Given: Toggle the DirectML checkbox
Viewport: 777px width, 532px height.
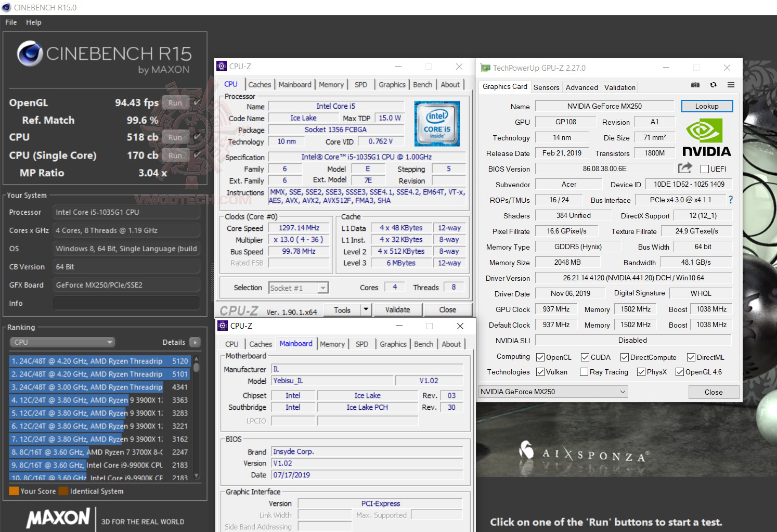Looking at the screenshot, I should [x=691, y=357].
